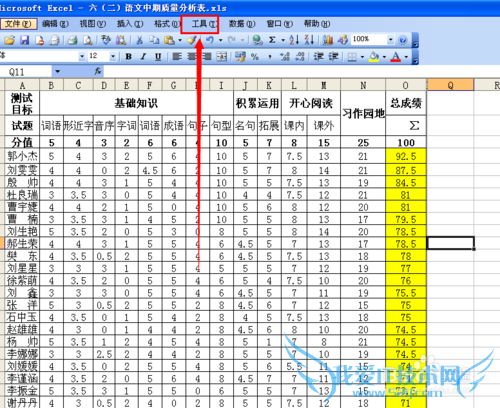Click the Increase Decimal icon
This screenshot has height=408, width=500.
(x=285, y=57)
